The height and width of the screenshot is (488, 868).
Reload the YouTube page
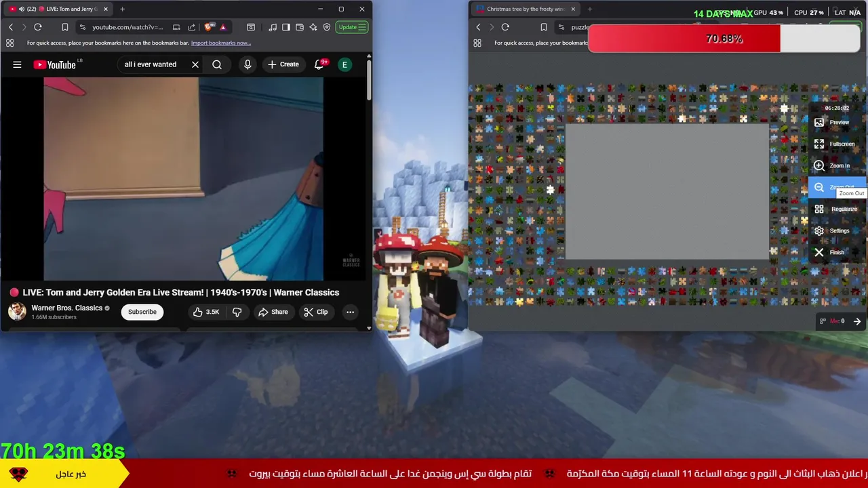point(38,27)
